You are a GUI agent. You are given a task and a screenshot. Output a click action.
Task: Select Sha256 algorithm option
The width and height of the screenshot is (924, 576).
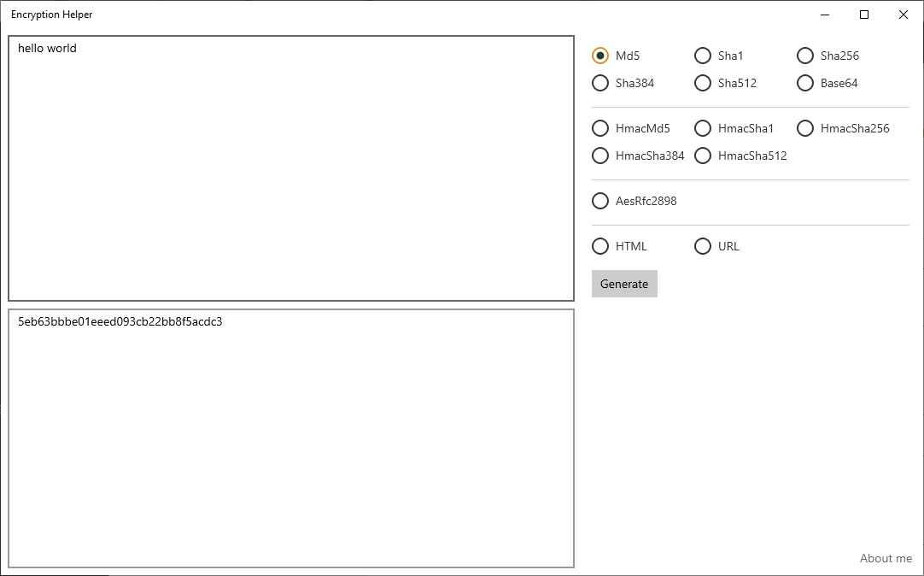[805, 56]
